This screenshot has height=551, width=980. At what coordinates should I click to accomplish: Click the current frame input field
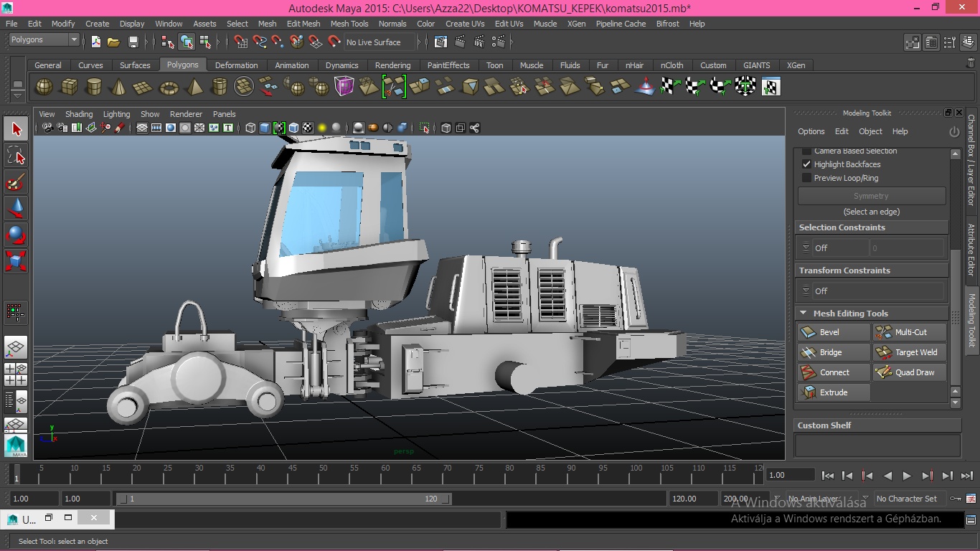790,475
